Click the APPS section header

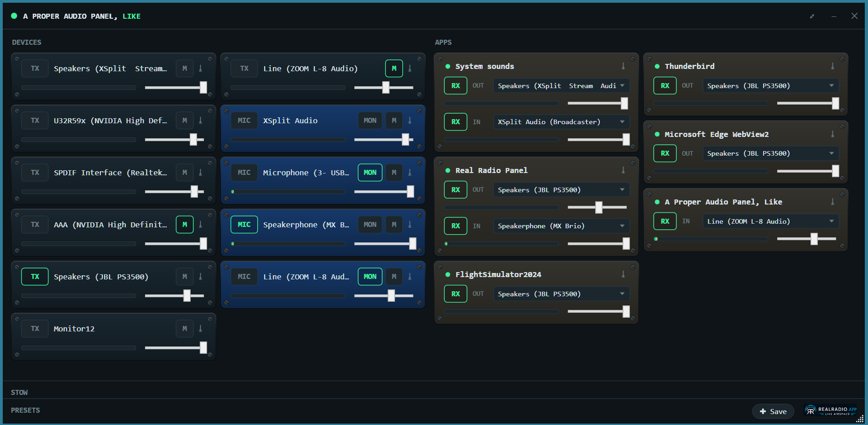[443, 42]
